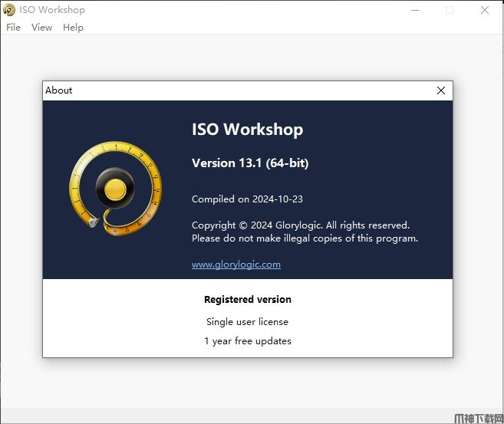Close the About dialog
504x424 pixels.
coord(441,90)
